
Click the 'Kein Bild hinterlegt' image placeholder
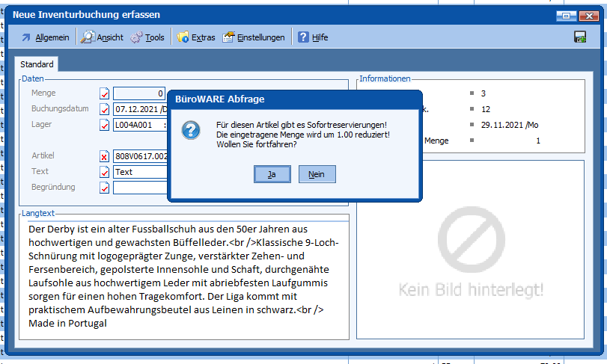point(471,254)
